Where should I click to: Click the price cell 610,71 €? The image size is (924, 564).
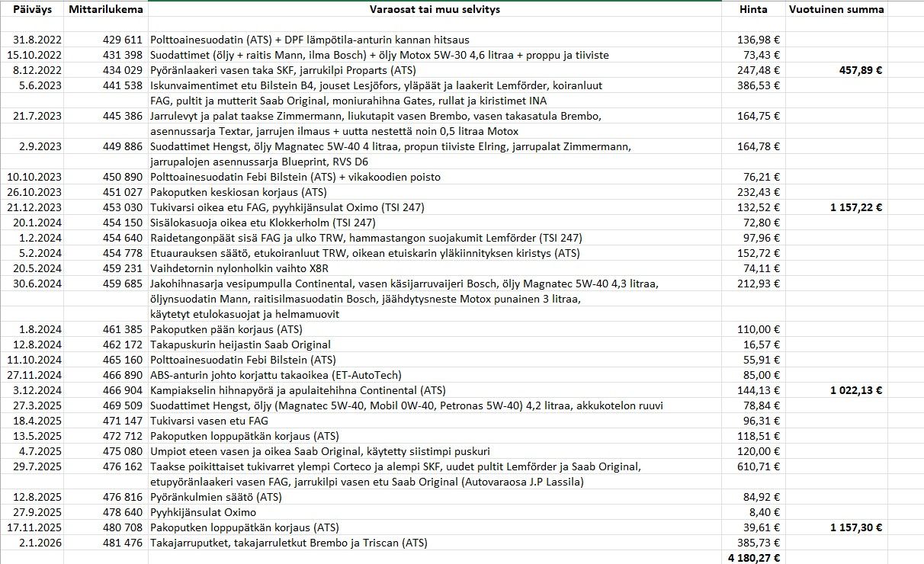point(753,466)
